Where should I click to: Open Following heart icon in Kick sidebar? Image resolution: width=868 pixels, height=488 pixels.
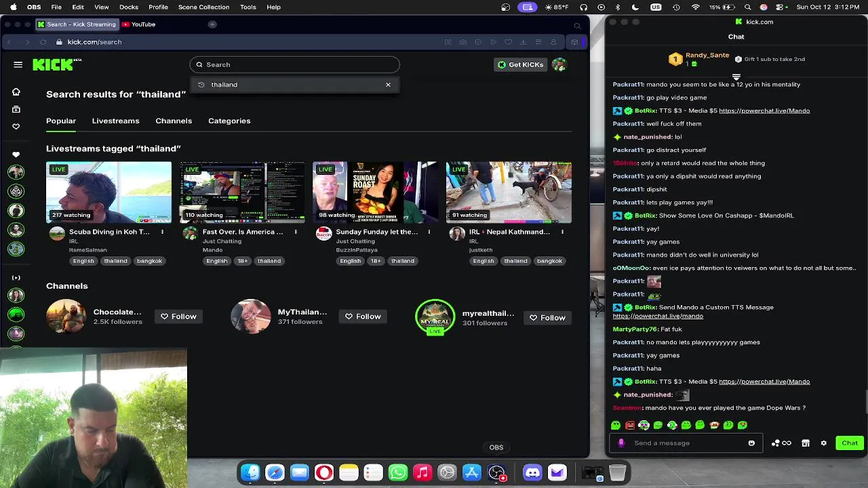tap(16, 126)
